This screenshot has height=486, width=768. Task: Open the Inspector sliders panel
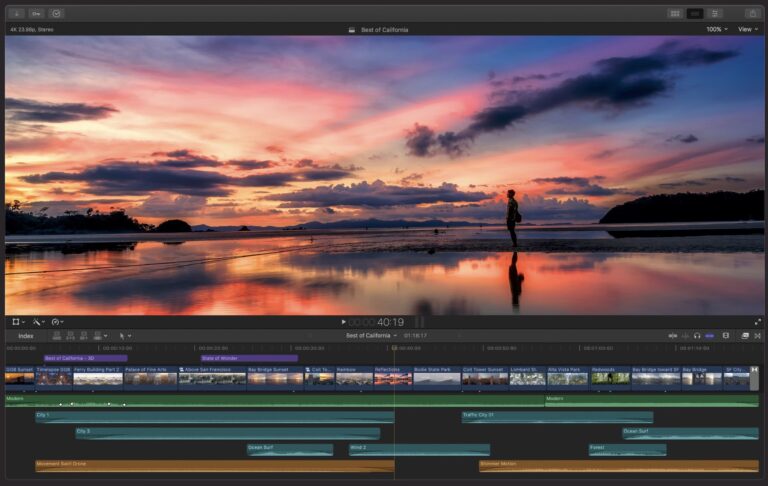[x=716, y=13]
